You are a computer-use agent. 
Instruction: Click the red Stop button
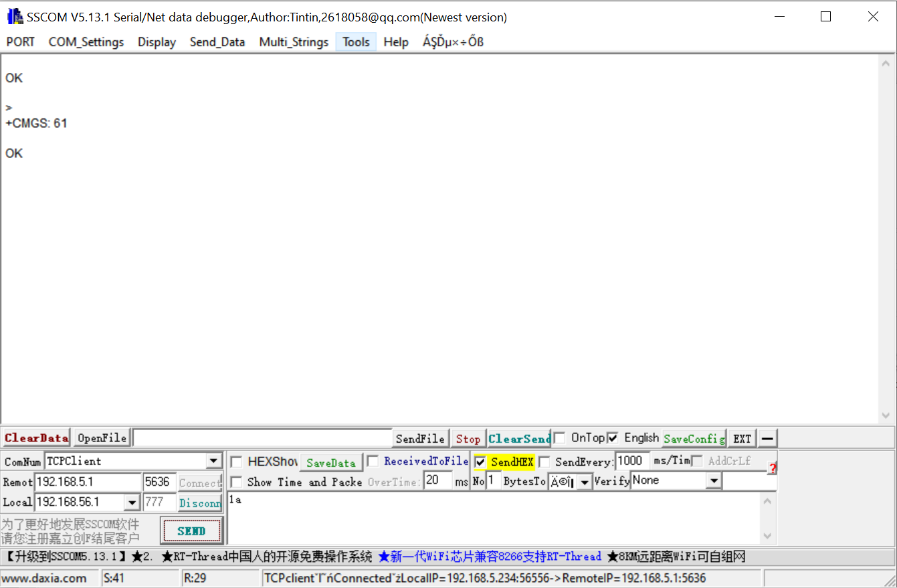pos(468,439)
